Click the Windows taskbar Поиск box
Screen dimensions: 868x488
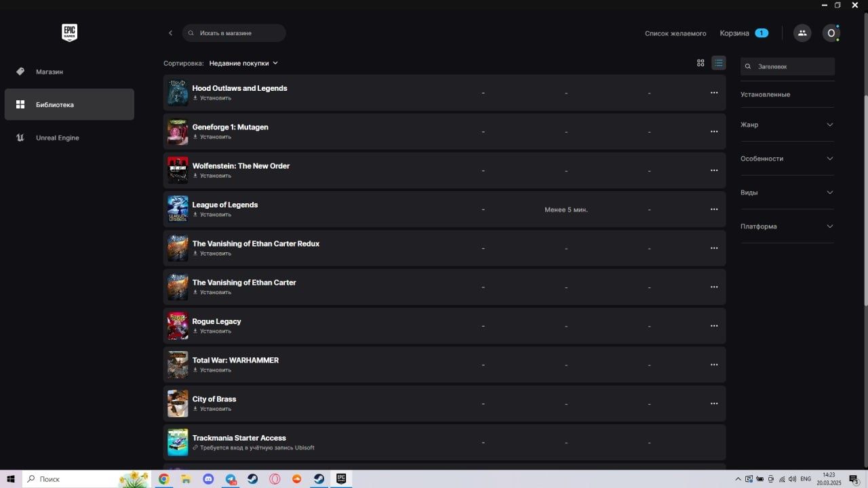[85, 479]
